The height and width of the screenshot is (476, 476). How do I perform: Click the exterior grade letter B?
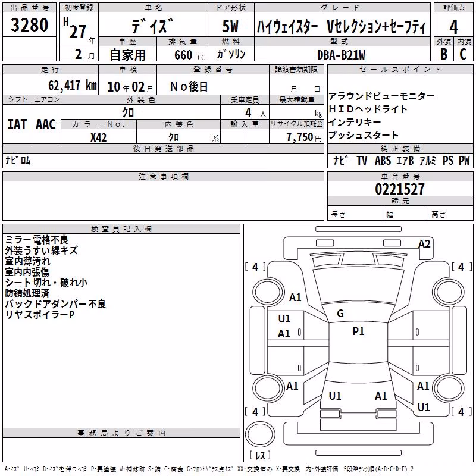[444, 54]
